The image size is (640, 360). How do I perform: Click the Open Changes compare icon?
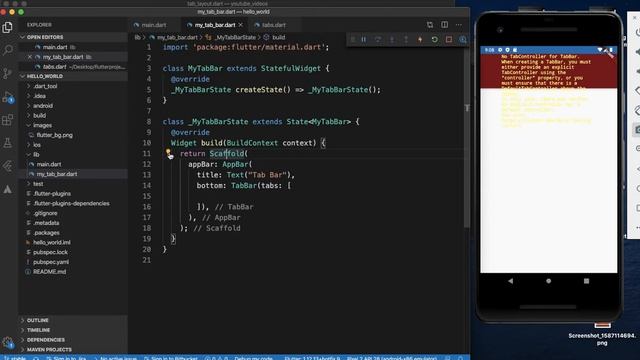(430, 25)
